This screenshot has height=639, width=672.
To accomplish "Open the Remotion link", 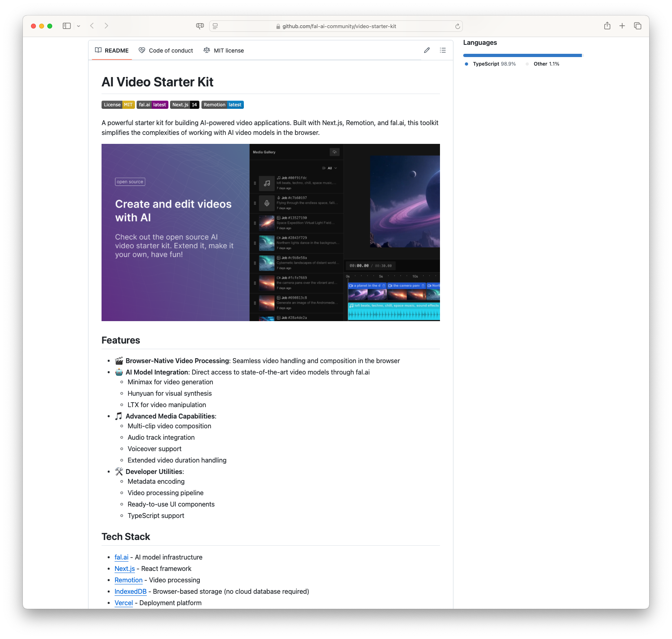I will coord(128,580).
